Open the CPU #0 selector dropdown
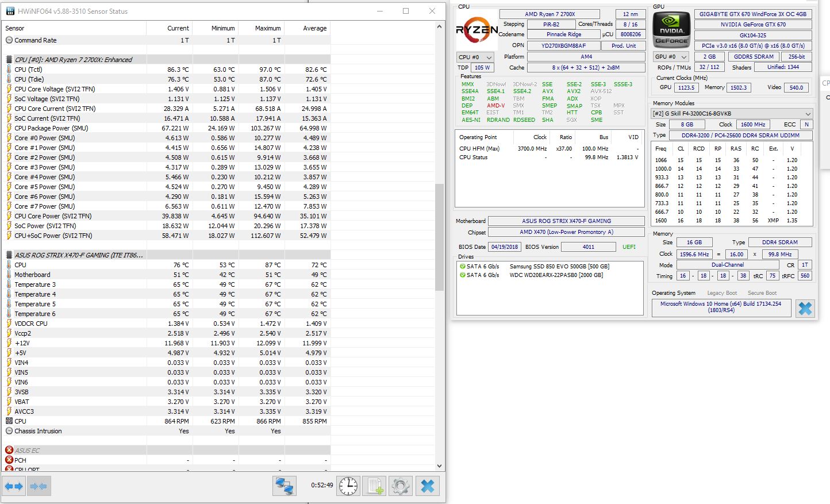The image size is (830, 504). pos(475,57)
